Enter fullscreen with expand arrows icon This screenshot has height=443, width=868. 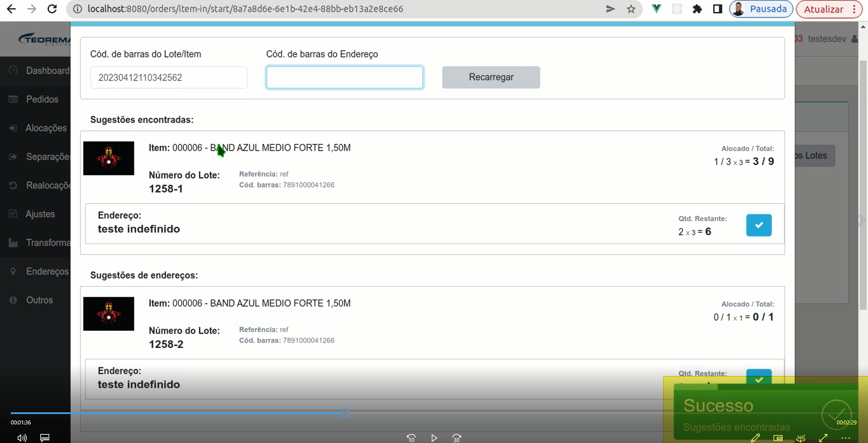pyautogui.click(x=823, y=438)
